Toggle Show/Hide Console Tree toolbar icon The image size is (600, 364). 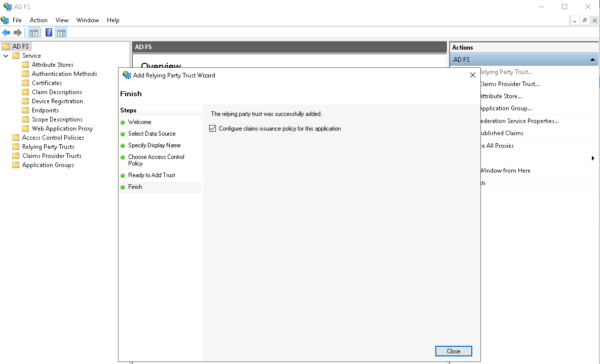(x=34, y=33)
